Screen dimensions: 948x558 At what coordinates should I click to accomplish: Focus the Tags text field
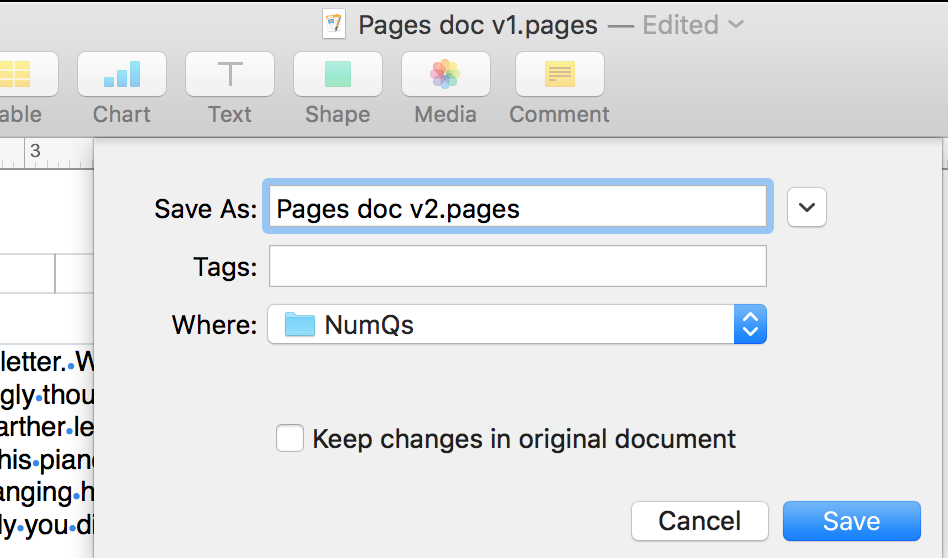tap(517, 267)
